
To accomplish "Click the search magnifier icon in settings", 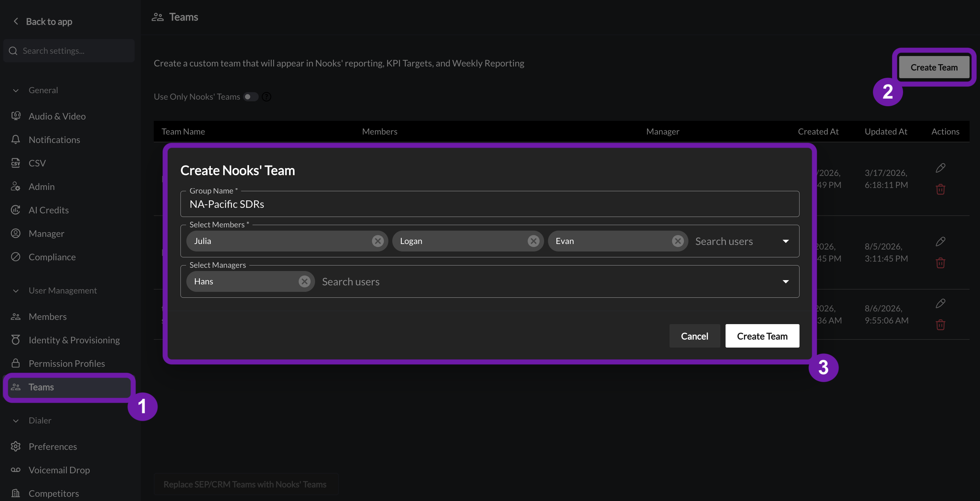I will coord(13,50).
